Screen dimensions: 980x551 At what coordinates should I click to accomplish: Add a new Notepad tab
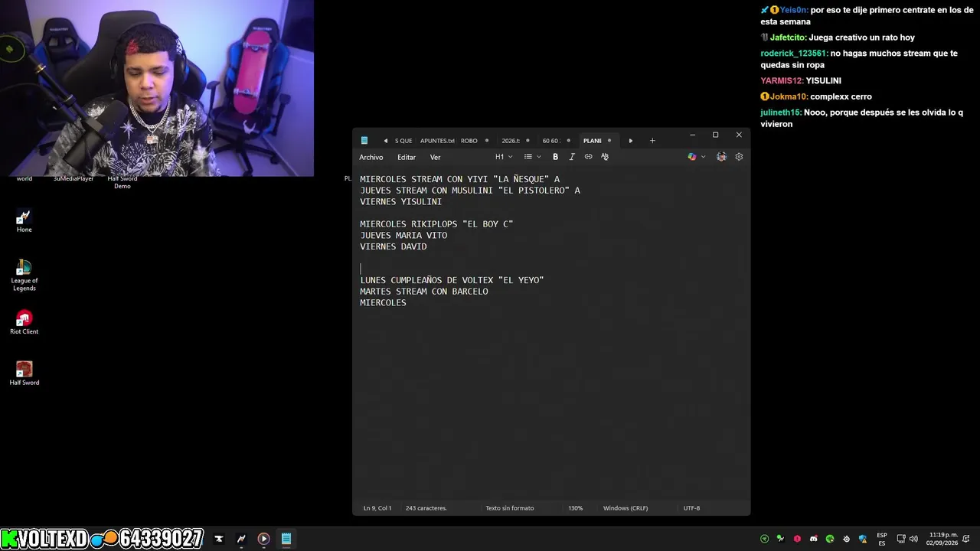click(x=652, y=141)
